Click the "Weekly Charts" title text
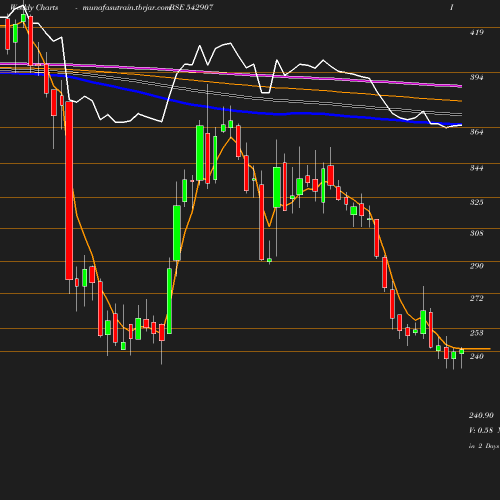Image resolution: width=500 pixels, height=500 pixels. point(34,8)
